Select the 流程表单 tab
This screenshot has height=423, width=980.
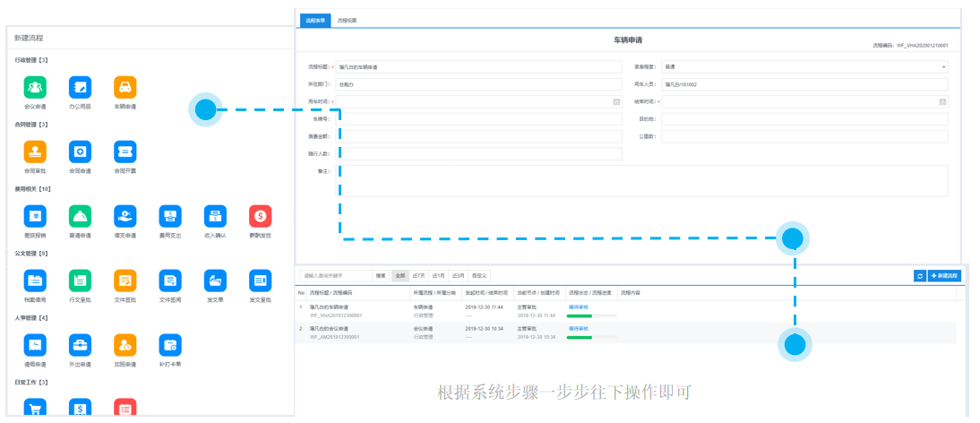(314, 20)
